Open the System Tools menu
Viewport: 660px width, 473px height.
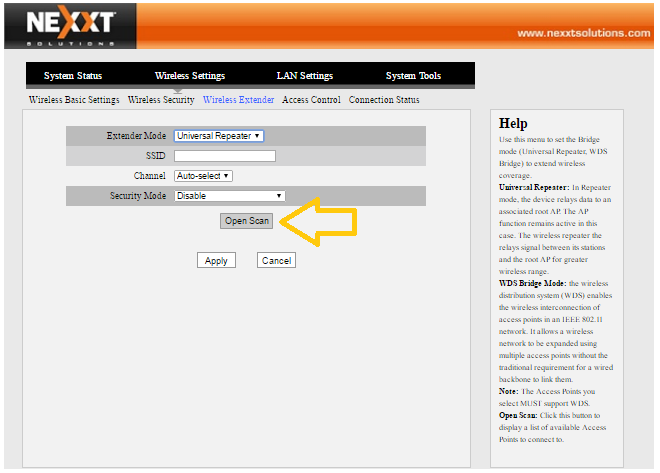413,76
